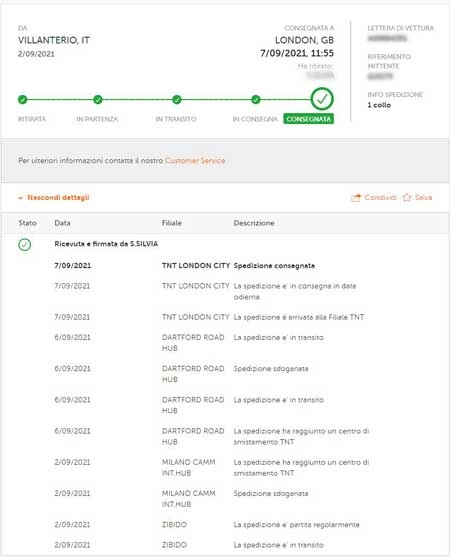Viewport: 450px width, 557px height.
Task: Collapse details via Nascondi dettagli chevron
Action: (21, 198)
